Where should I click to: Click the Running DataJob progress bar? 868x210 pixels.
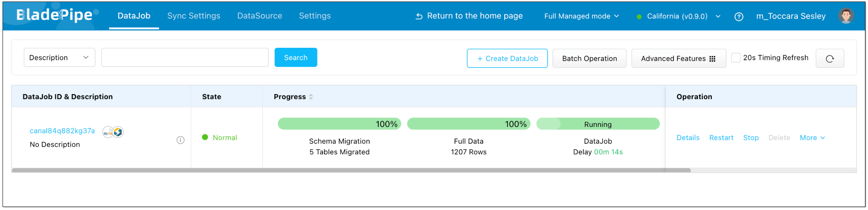point(598,124)
